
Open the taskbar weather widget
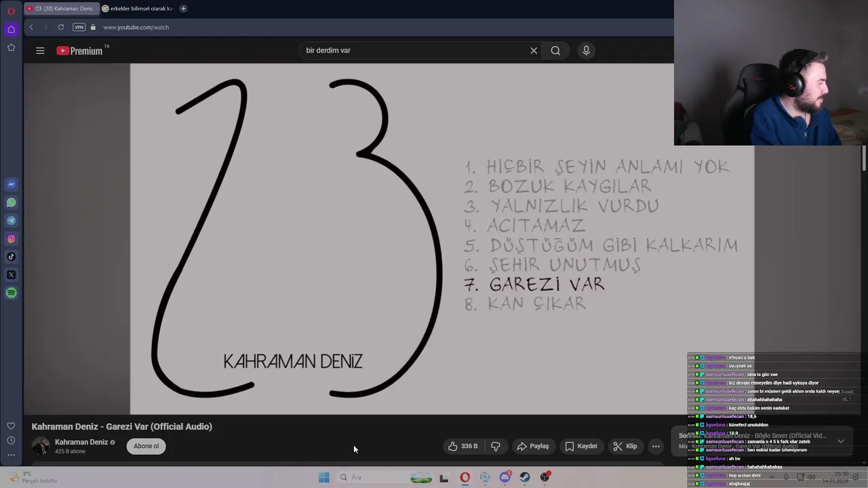tap(33, 477)
